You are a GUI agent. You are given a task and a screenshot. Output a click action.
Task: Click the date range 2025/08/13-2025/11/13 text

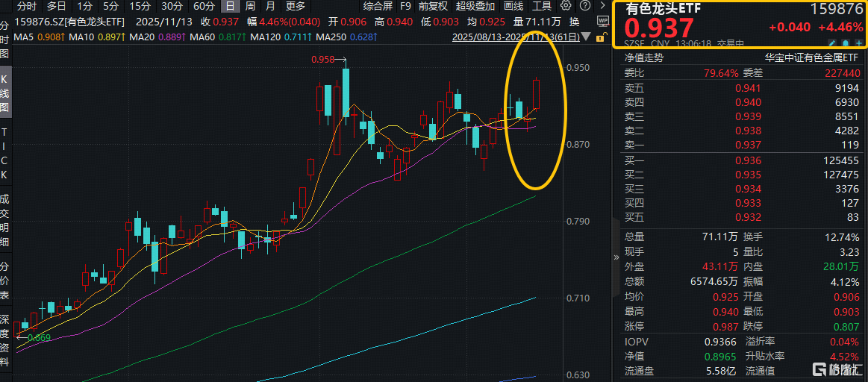[x=516, y=37]
